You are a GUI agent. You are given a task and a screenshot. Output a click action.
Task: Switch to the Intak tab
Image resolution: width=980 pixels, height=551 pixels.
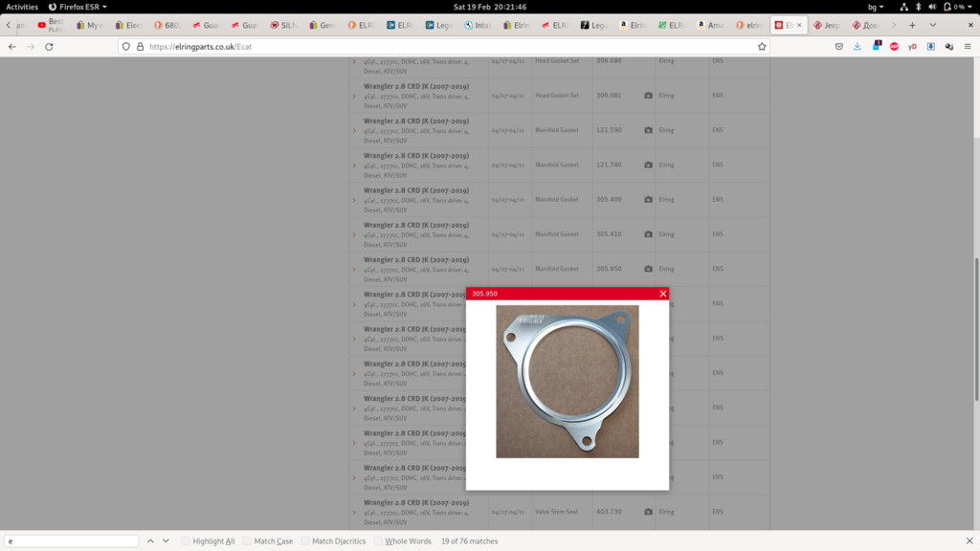point(479,26)
